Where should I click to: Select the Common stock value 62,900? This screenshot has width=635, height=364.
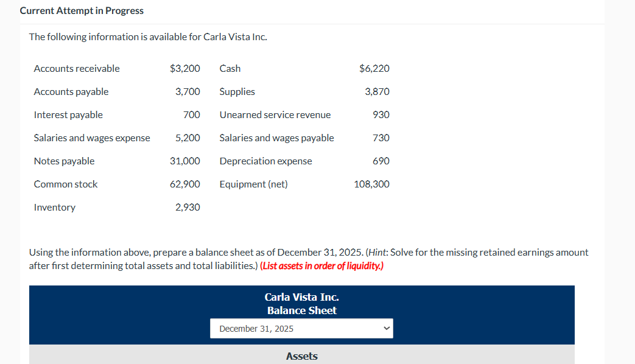coord(185,184)
